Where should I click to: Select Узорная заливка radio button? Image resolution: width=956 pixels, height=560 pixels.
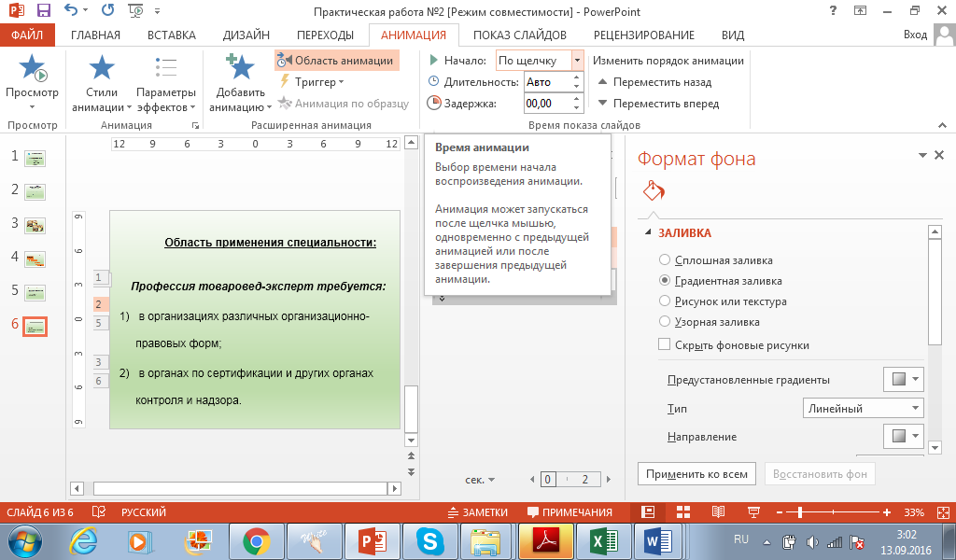(665, 321)
